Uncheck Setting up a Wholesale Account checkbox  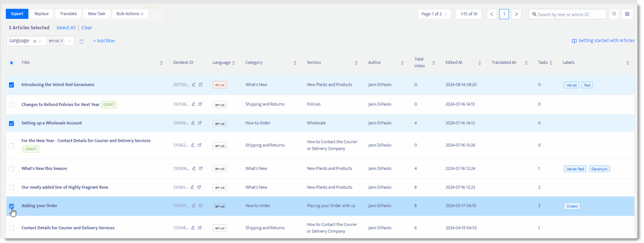click(x=12, y=123)
